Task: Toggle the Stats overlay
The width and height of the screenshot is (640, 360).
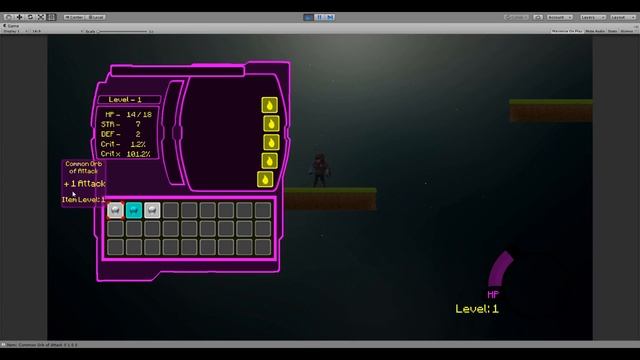Action: click(612, 31)
